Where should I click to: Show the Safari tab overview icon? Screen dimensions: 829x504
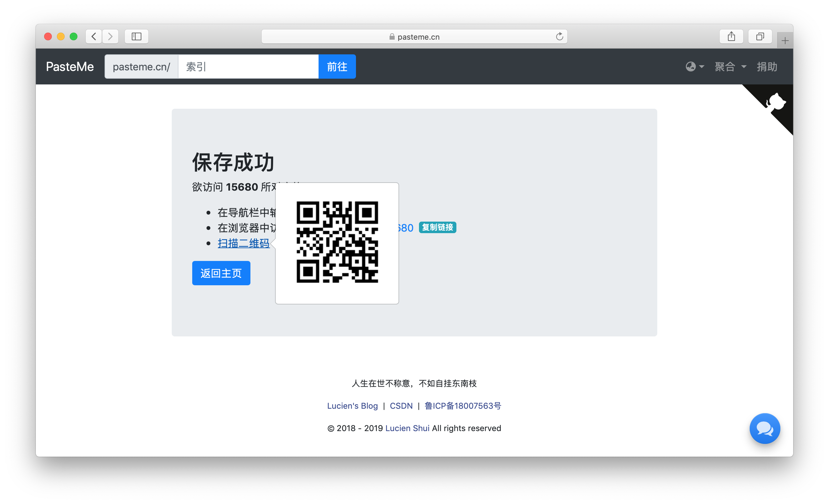click(760, 36)
